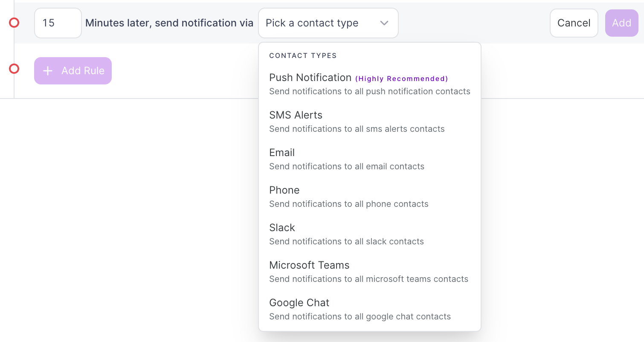Image resolution: width=644 pixels, height=342 pixels.
Task: Choose Slack as the notification channel
Action: [x=282, y=228]
